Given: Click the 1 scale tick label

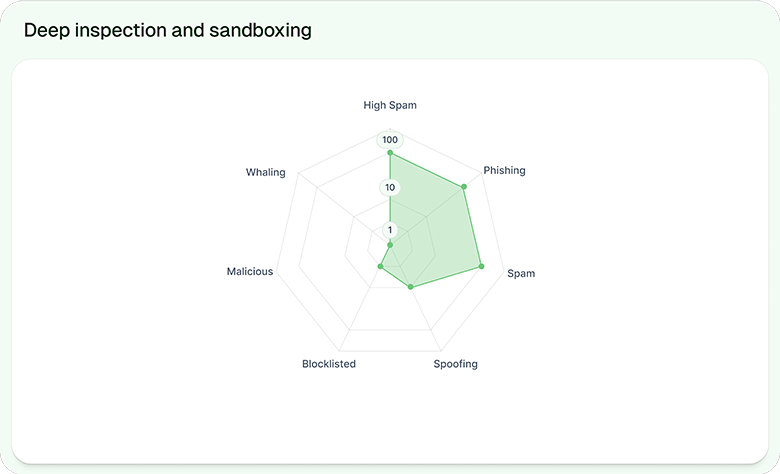Looking at the screenshot, I should point(390,230).
